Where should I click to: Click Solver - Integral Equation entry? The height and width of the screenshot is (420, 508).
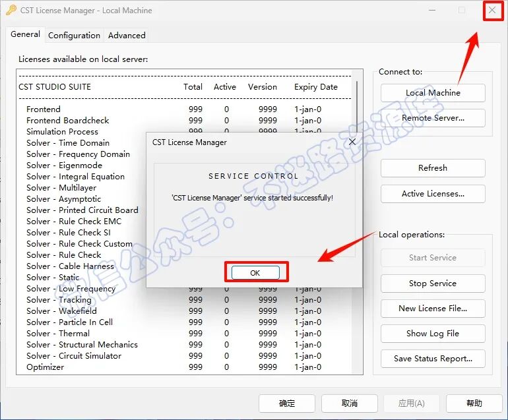(x=75, y=177)
